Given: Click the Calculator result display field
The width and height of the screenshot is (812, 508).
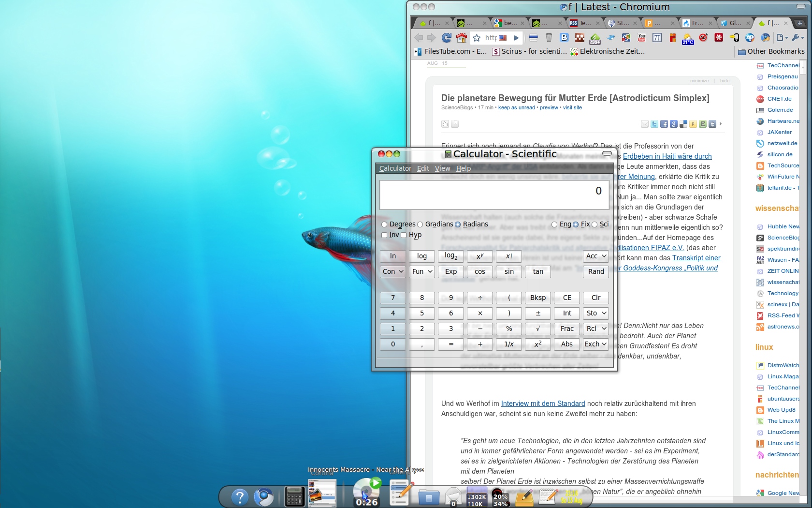Looking at the screenshot, I should (x=494, y=194).
